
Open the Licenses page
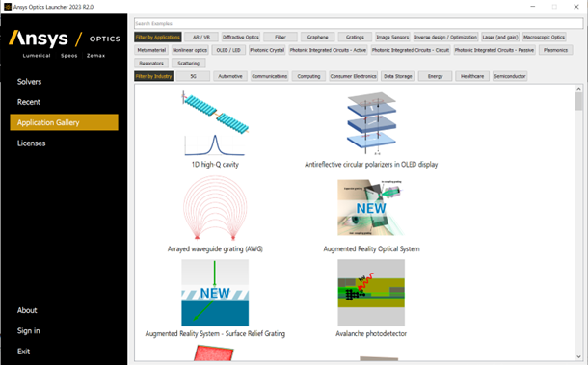[31, 143]
